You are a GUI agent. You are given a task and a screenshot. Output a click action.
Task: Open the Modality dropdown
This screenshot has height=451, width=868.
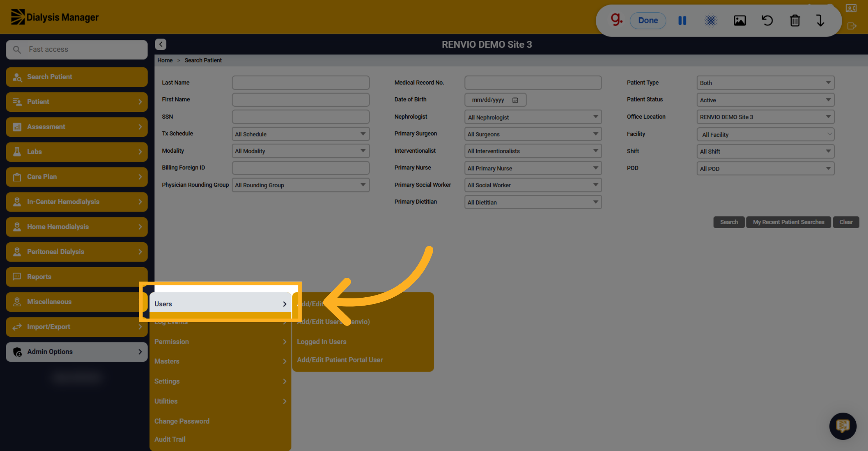click(x=301, y=151)
